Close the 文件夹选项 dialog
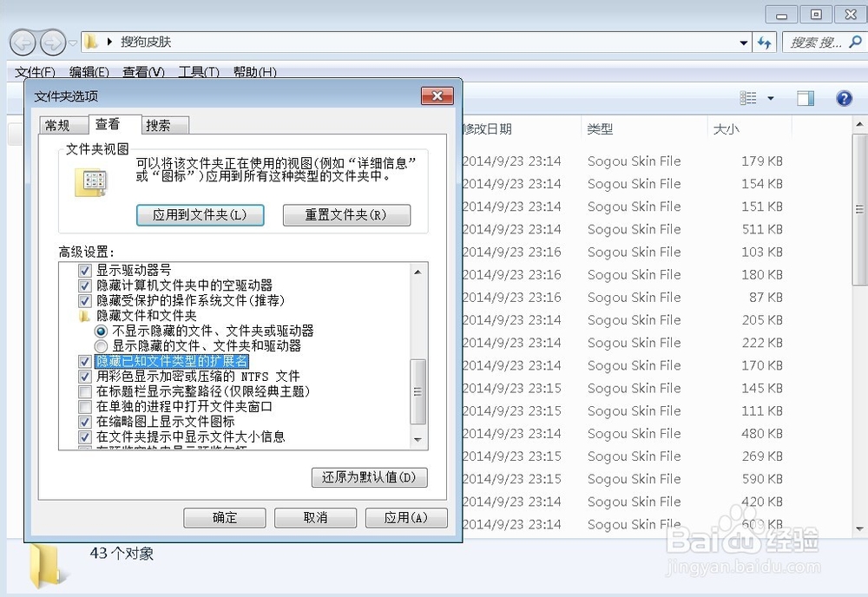 click(437, 95)
